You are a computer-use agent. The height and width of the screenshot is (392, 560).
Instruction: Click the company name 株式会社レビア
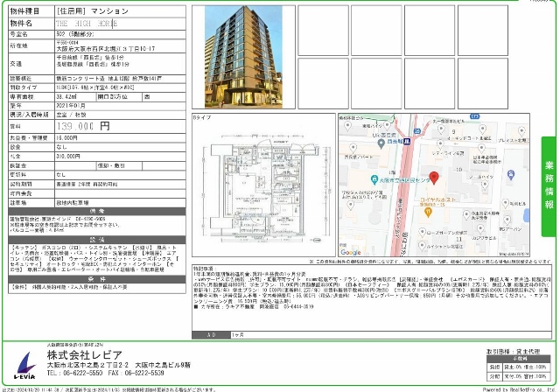pyautogui.click(x=84, y=355)
